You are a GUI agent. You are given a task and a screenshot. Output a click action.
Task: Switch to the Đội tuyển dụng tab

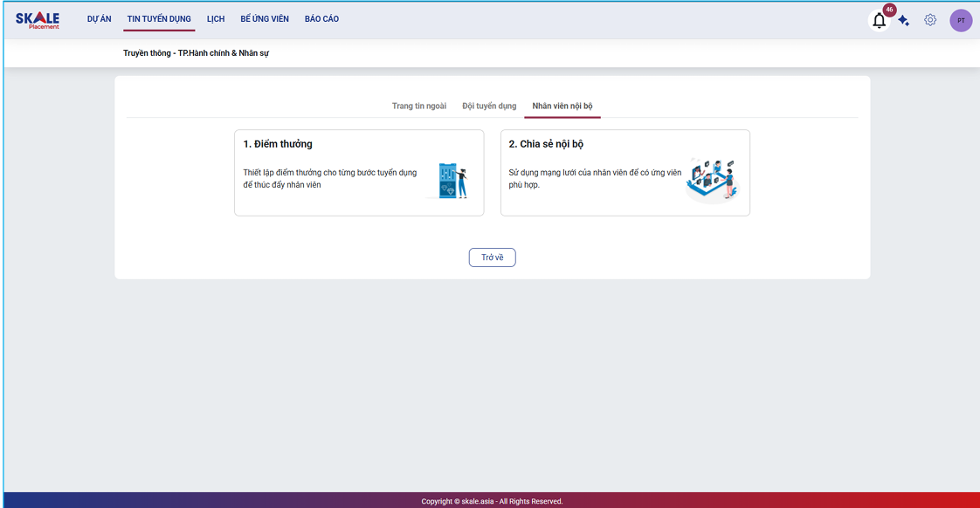(x=489, y=106)
